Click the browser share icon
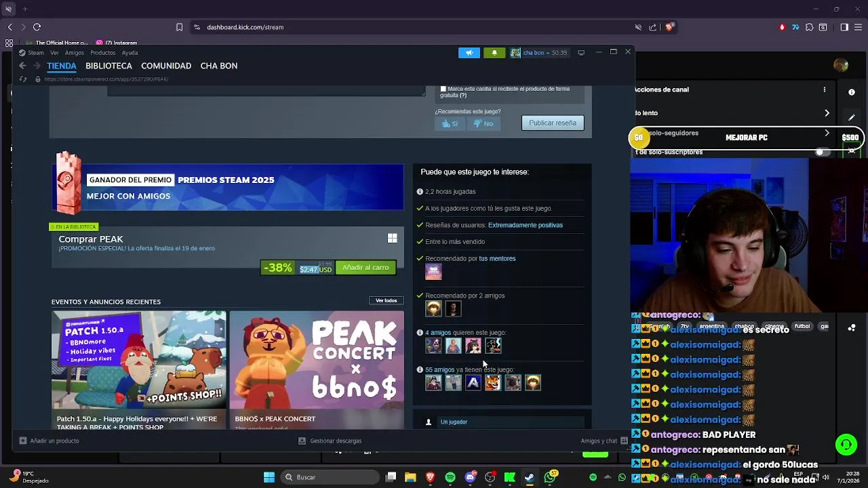Viewport: 868px width, 488px height. coord(652,27)
